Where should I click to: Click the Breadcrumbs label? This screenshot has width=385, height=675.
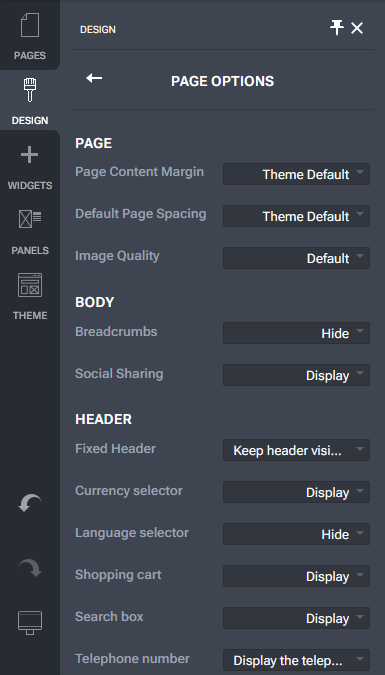[116, 331]
